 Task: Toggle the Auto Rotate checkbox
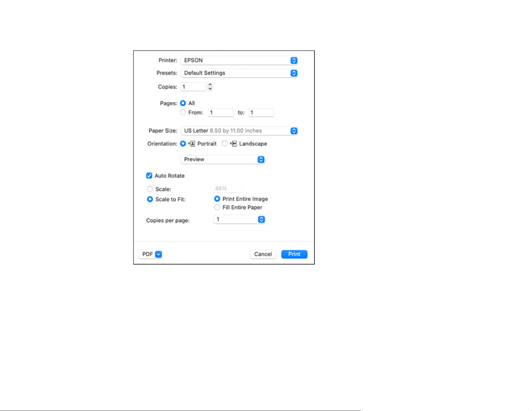point(149,176)
